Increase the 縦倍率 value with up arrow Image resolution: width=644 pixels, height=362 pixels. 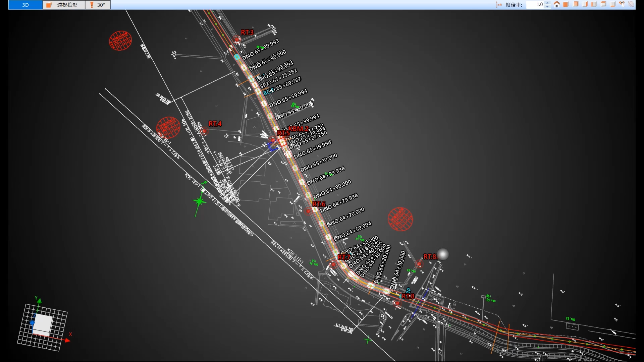point(547,3)
